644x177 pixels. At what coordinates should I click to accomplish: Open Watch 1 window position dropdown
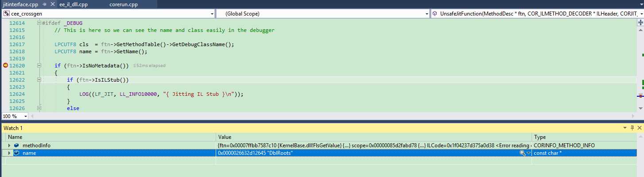point(625,128)
